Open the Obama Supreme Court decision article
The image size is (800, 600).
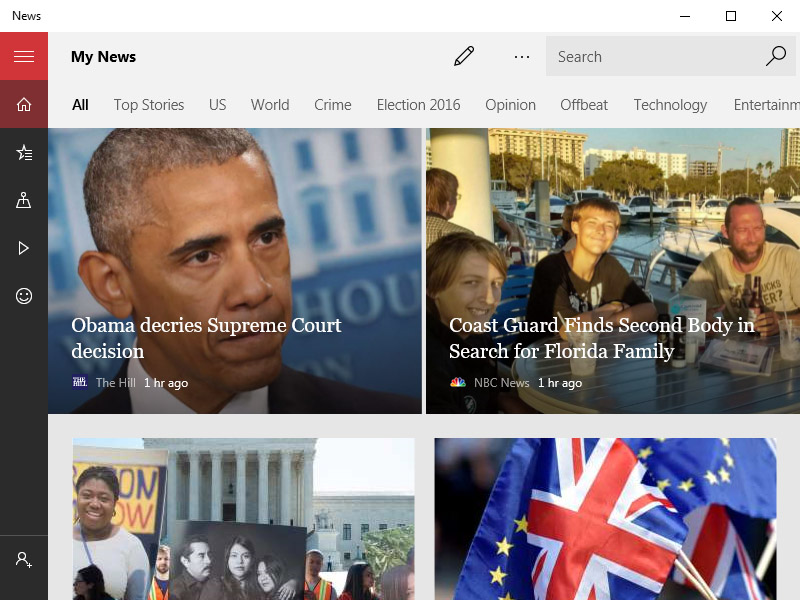click(x=235, y=270)
